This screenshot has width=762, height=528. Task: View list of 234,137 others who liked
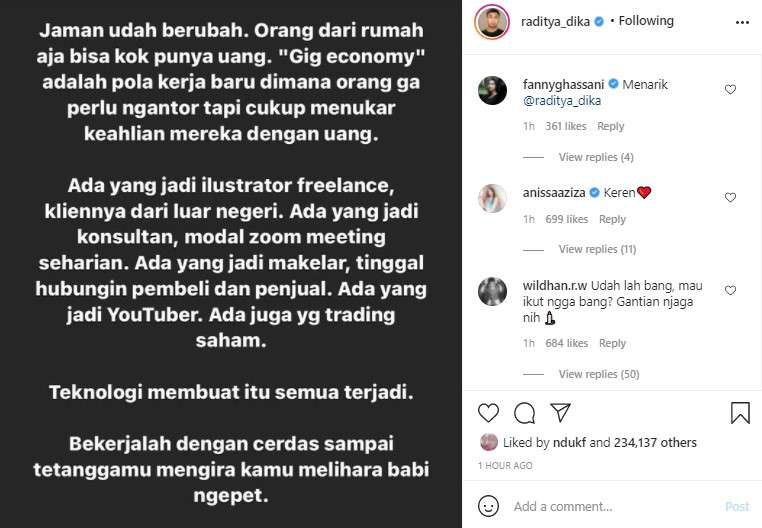(655, 442)
